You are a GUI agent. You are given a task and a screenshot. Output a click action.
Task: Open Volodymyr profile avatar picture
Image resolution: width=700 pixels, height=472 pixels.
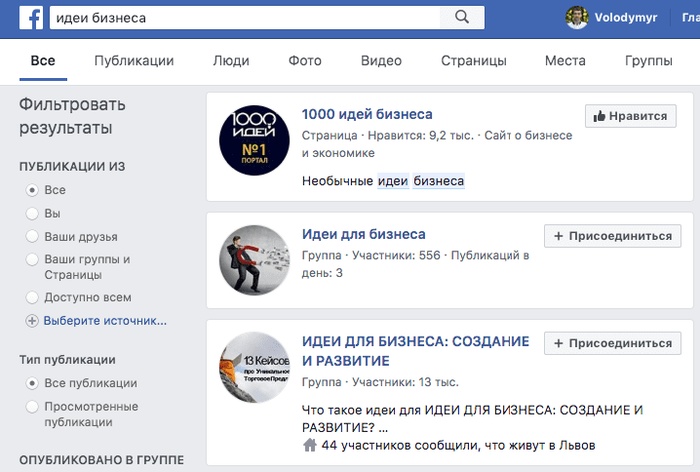click(x=577, y=18)
